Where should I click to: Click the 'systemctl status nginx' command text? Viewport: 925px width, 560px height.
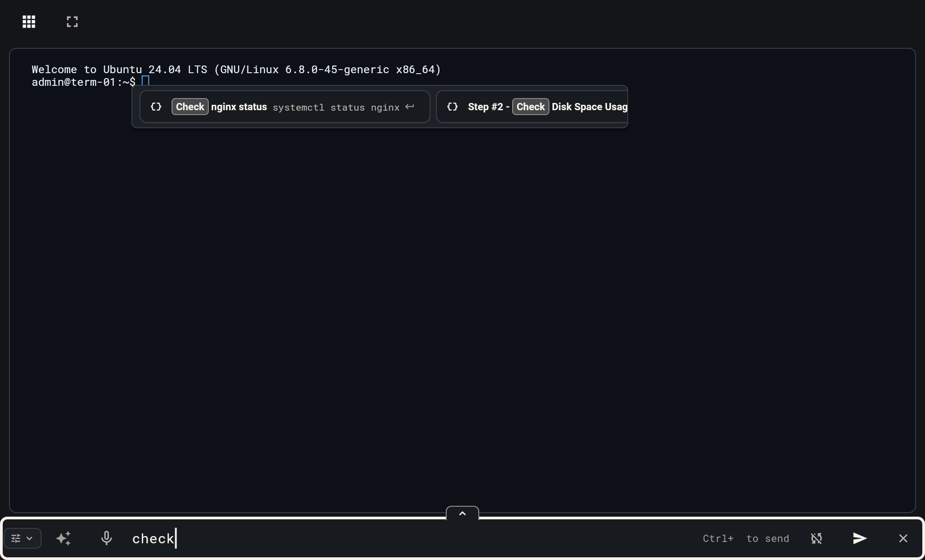pyautogui.click(x=336, y=107)
